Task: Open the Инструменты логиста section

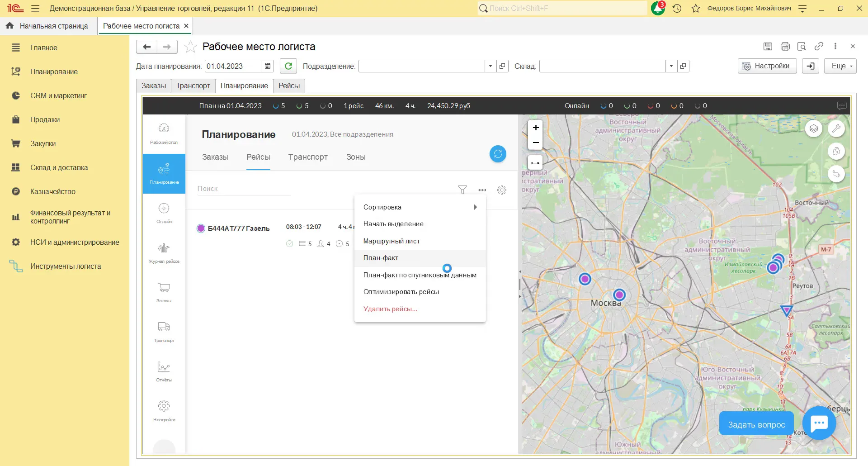Action: (65, 266)
